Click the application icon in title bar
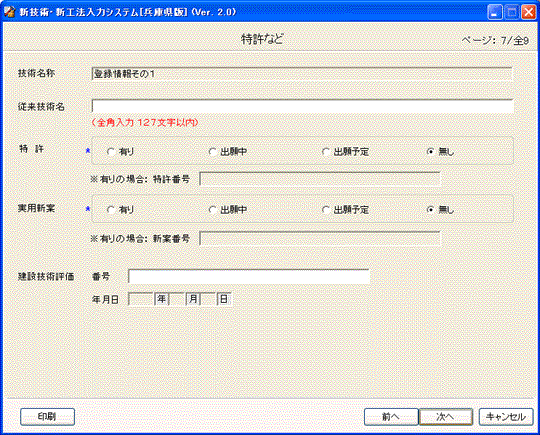Screen dimensions: 540x435 (10, 12)
